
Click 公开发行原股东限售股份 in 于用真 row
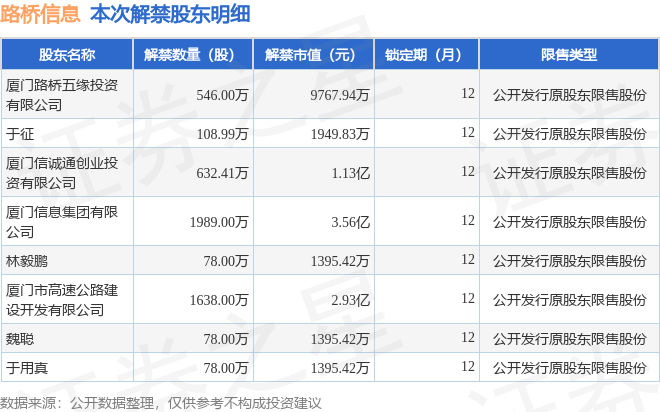tap(570, 368)
